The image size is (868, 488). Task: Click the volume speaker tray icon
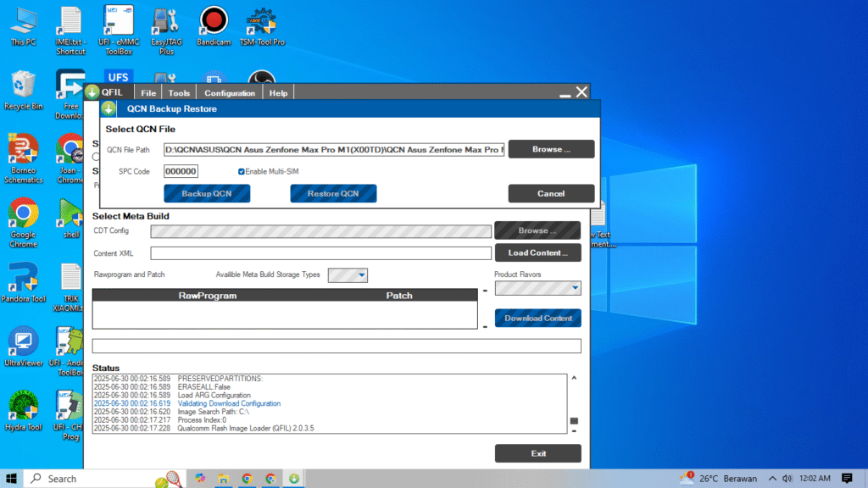tap(787, 479)
